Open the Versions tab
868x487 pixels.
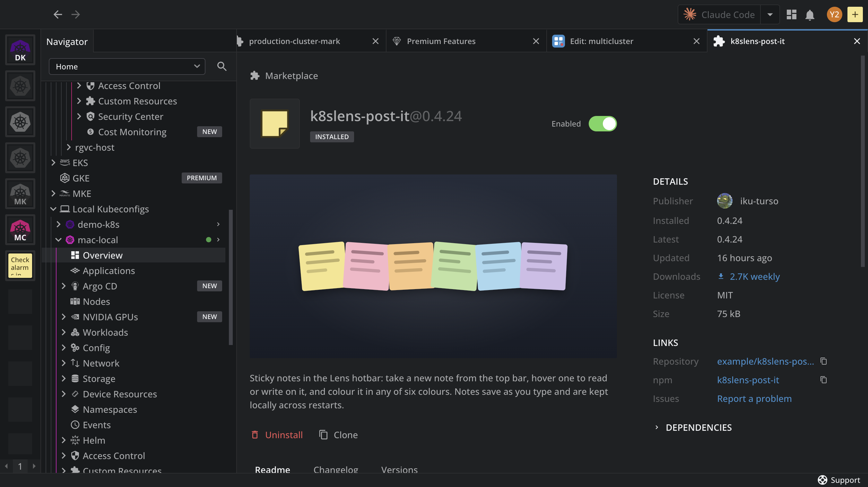(x=399, y=469)
